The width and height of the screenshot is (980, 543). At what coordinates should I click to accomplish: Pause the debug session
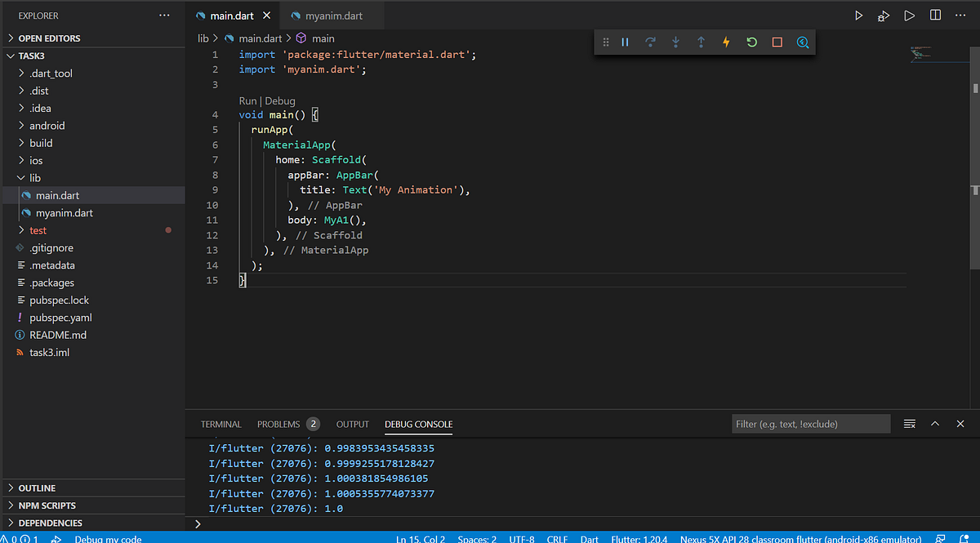click(x=625, y=42)
